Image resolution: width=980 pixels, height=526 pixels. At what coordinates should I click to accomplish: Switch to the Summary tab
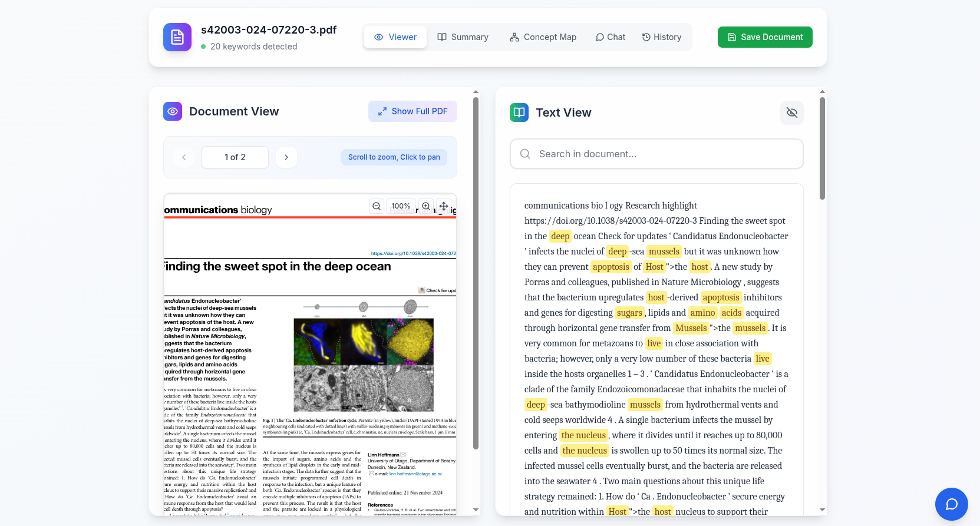click(x=463, y=37)
